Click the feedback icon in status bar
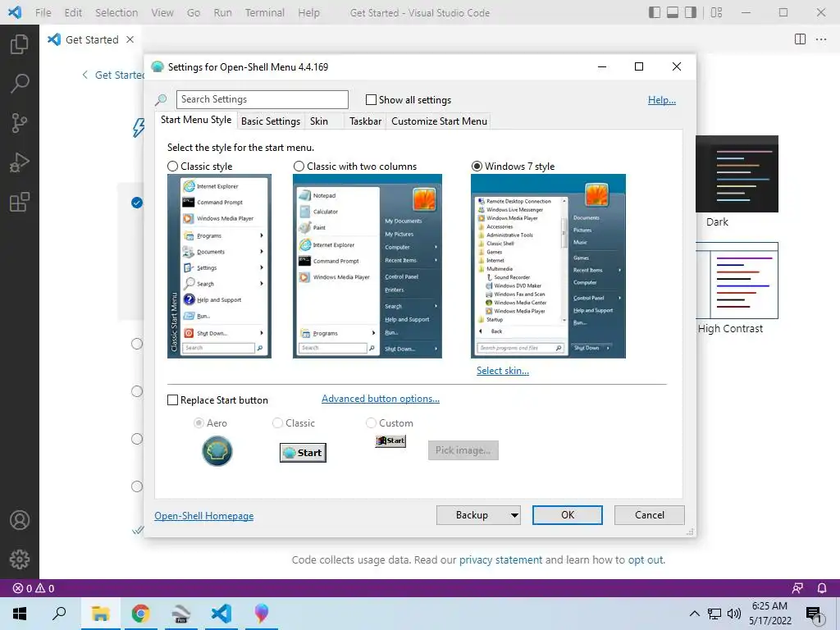 797,588
